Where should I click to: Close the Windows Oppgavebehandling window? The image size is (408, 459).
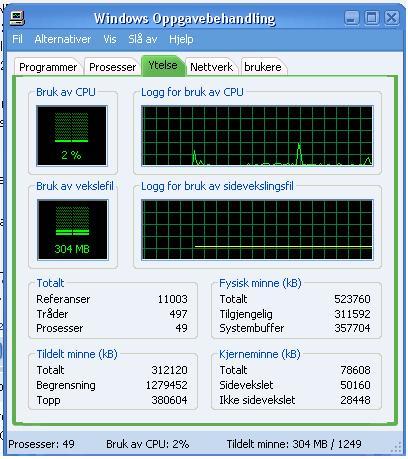click(391, 18)
